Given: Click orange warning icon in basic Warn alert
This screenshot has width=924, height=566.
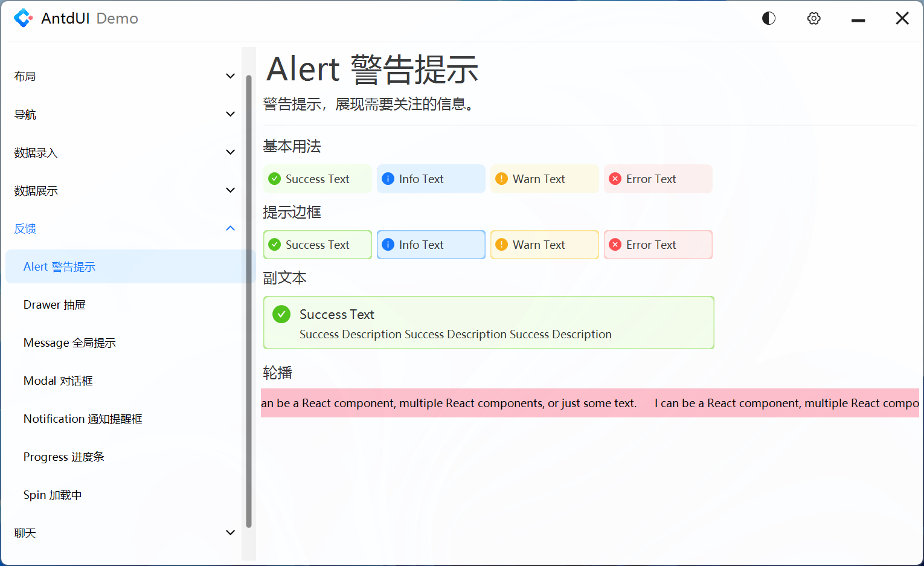Looking at the screenshot, I should pyautogui.click(x=501, y=179).
